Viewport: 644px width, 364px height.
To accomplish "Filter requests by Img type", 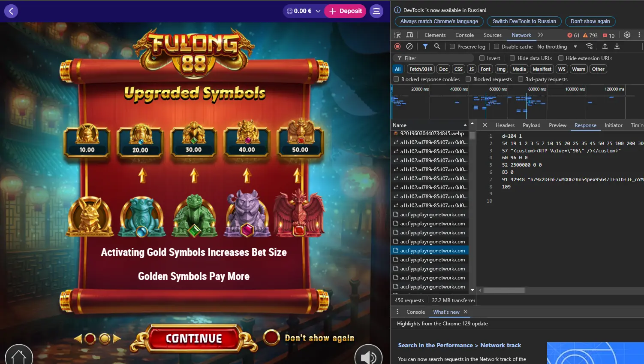I will (x=501, y=69).
